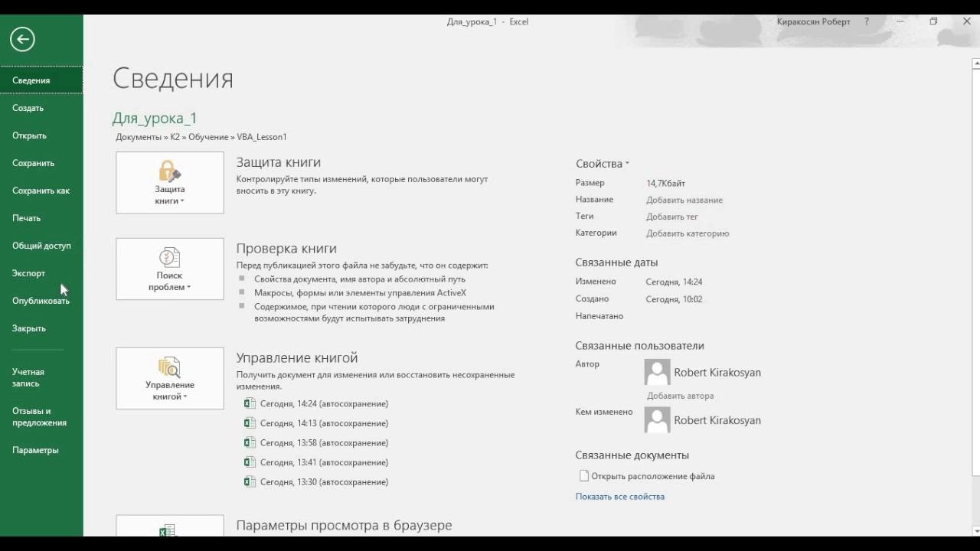This screenshot has height=551, width=980.
Task: Click Сохранить in the sidebar
Action: [x=41, y=163]
